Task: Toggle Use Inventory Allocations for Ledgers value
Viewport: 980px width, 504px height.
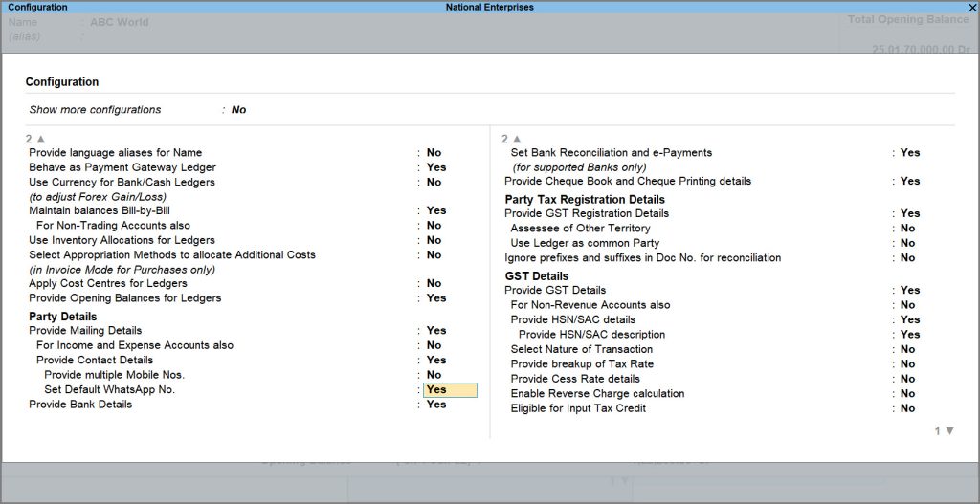Action: [x=434, y=240]
